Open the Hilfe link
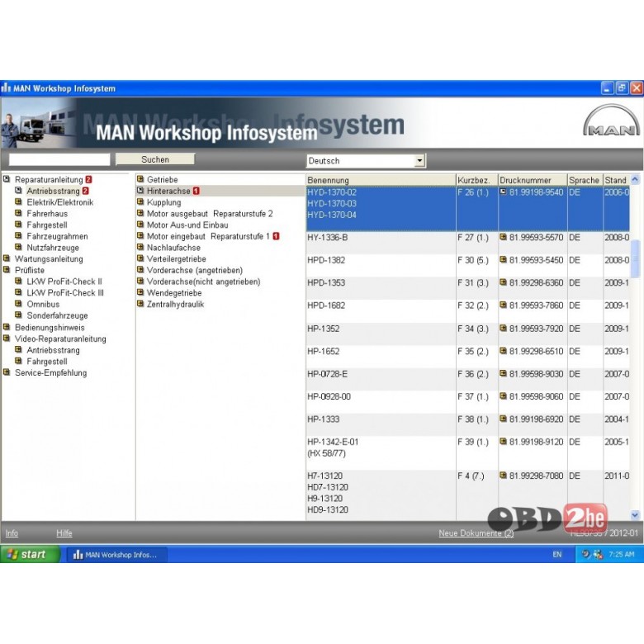 [64, 533]
